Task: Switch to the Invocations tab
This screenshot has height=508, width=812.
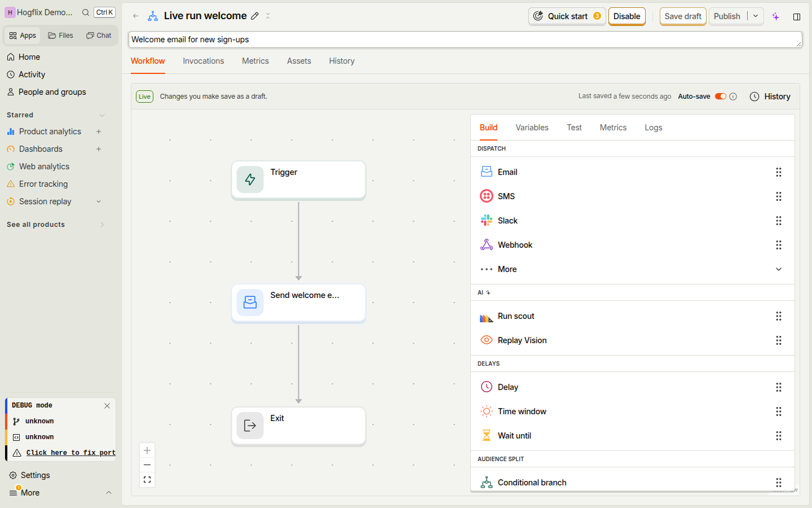Action: click(204, 61)
